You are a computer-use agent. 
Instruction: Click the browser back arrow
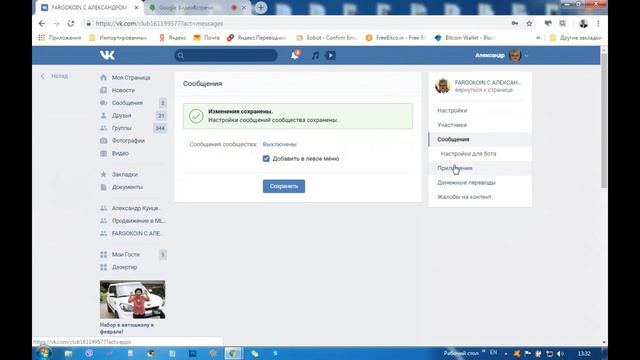42,24
